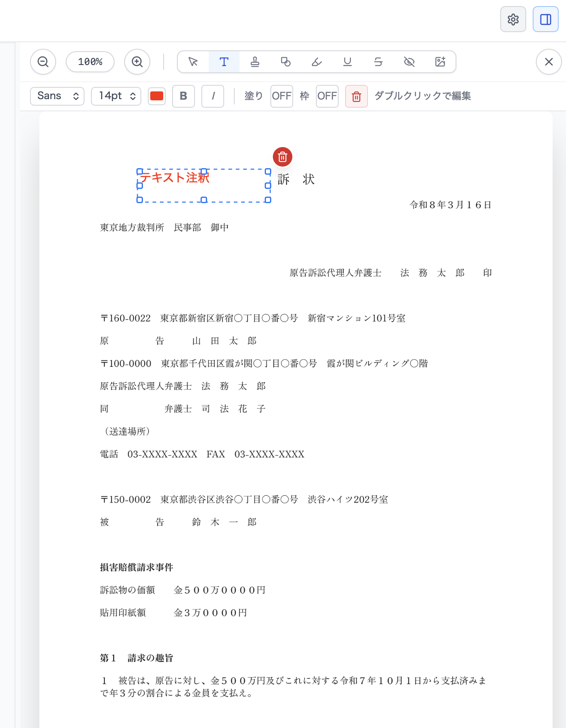This screenshot has height=728, width=566.
Task: Click the 第１ 請求の趣旨 heading
Action: tap(136, 658)
